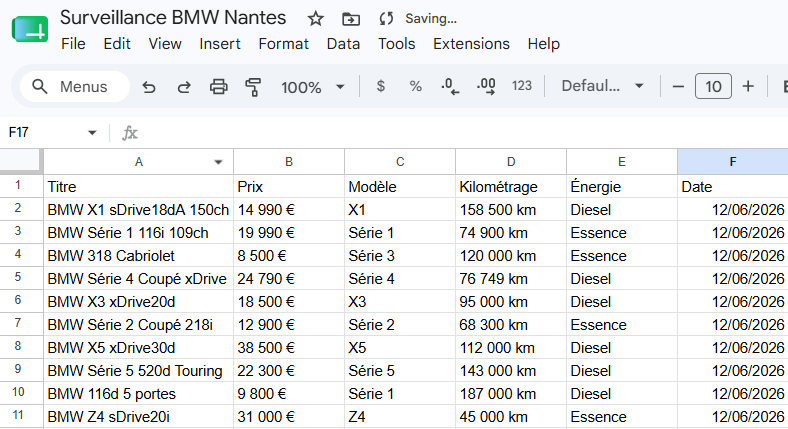788x429 pixels.
Task: Open the Default font family dropdown
Action: pos(602,86)
